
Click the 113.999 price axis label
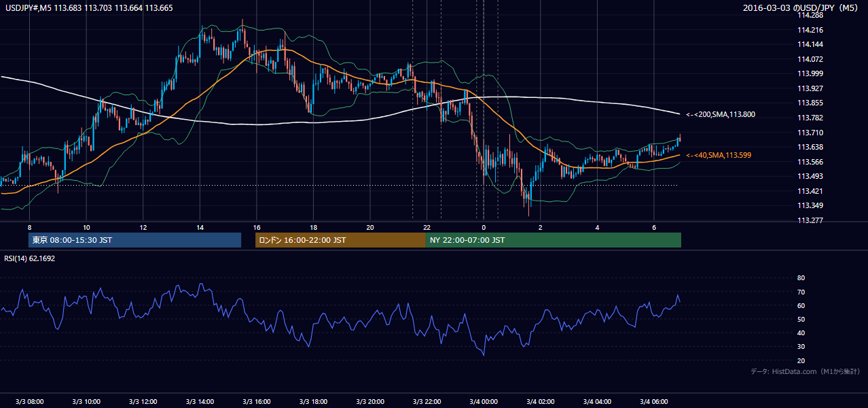coord(810,73)
